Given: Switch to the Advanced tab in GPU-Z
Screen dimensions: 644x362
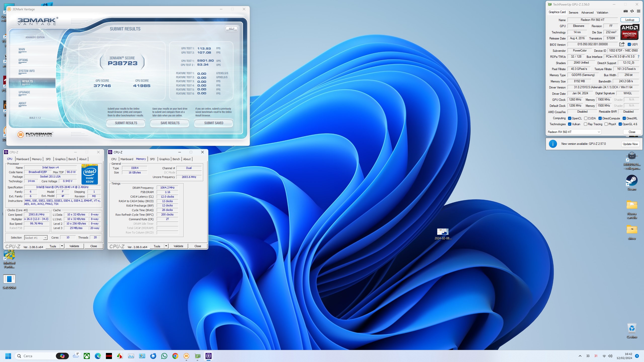Looking at the screenshot, I should point(587,13).
